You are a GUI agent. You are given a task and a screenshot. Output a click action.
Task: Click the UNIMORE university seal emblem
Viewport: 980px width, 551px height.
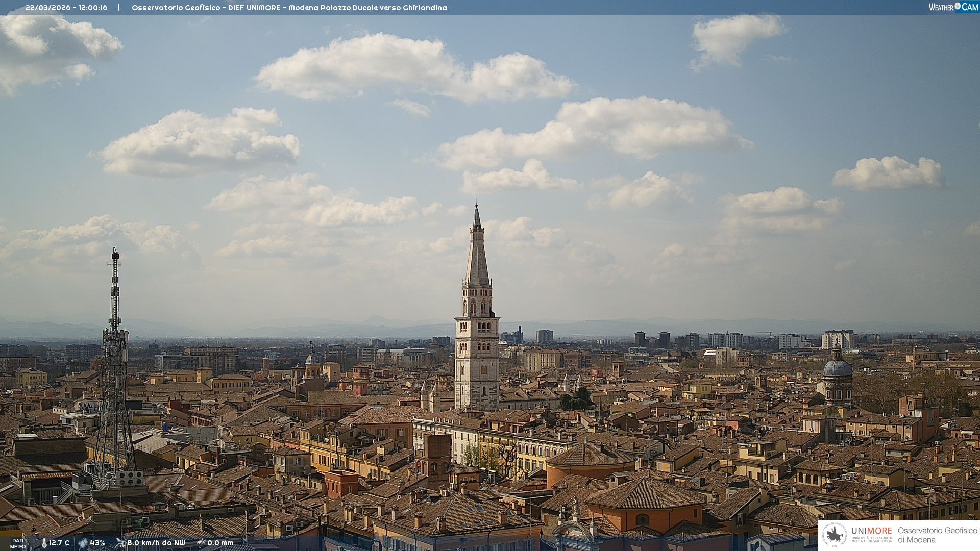(835, 535)
